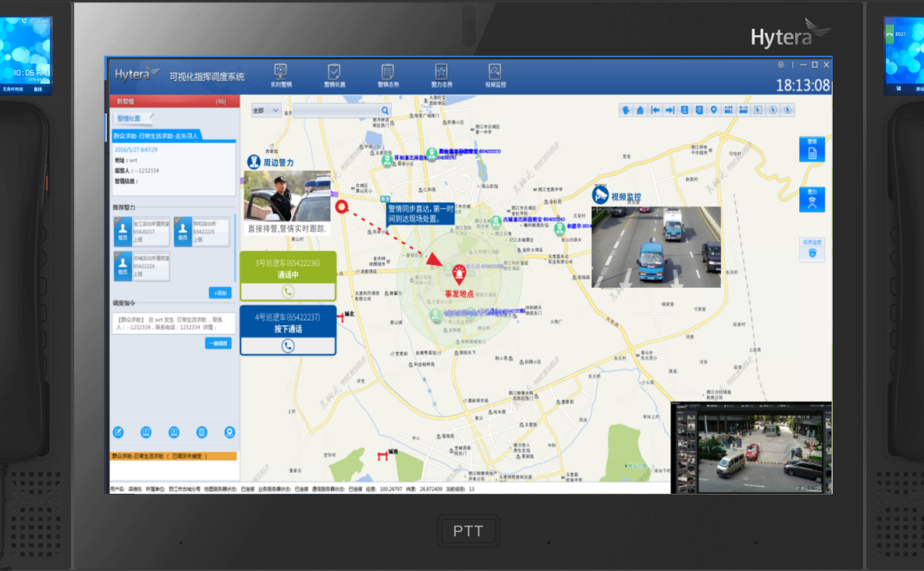Open the 实时警情 module
The width and height of the screenshot is (924, 571).
coord(281,76)
